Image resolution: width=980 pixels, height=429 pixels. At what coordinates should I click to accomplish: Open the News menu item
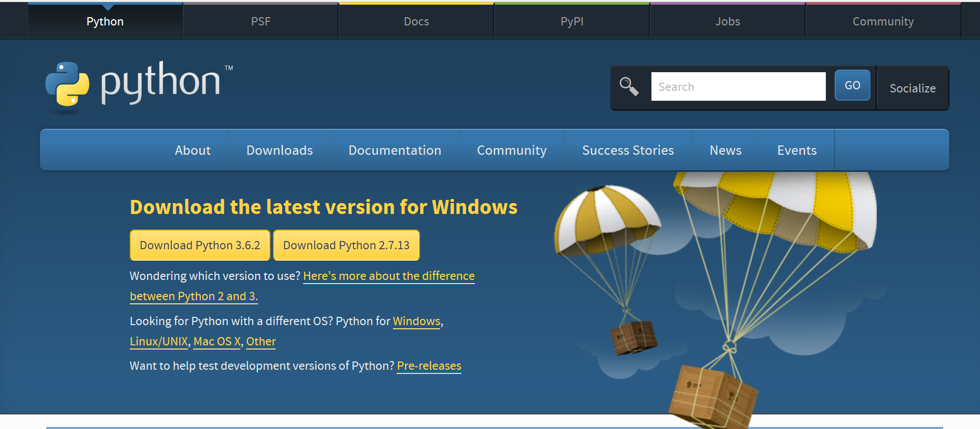(726, 150)
